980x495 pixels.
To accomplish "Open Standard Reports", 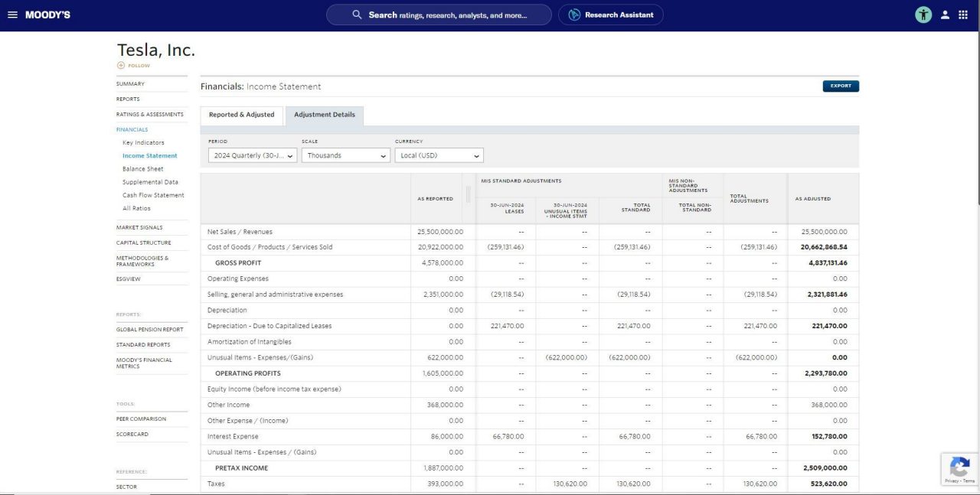I will coord(143,345).
